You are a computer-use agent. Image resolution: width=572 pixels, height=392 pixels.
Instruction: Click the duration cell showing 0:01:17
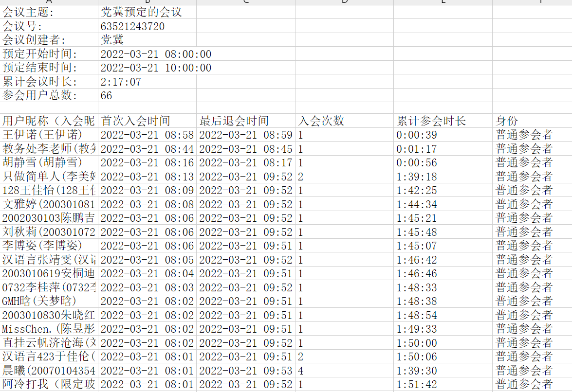(x=443, y=149)
